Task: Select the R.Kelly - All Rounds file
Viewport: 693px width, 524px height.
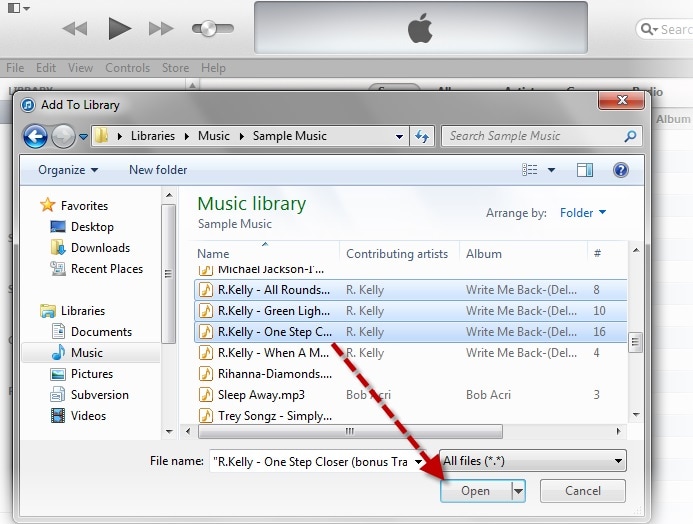Action: [411, 290]
